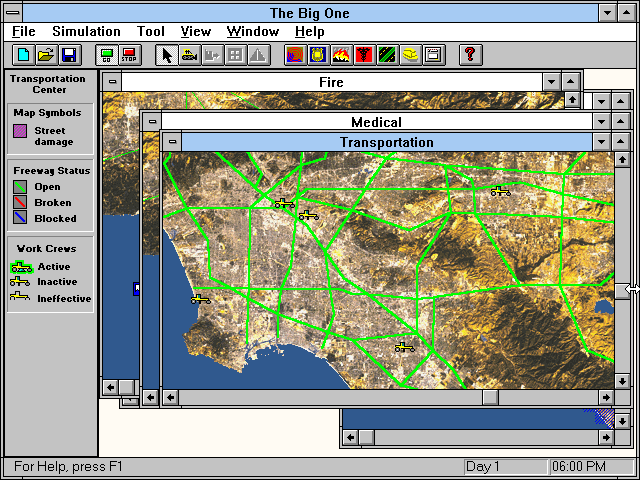
Task: Save with the floppy disk icon
Action: pos(69,55)
